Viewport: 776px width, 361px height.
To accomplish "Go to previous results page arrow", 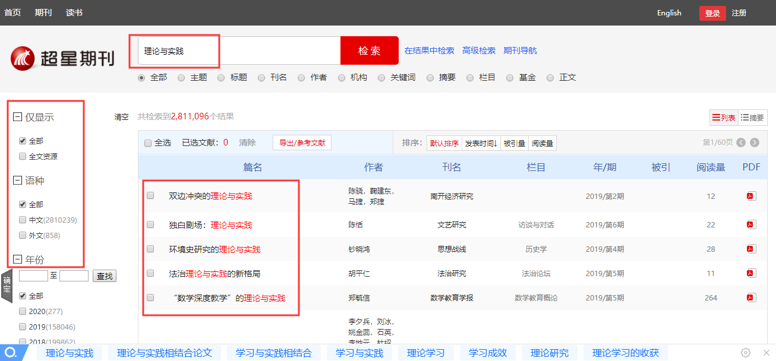I will coord(741,143).
